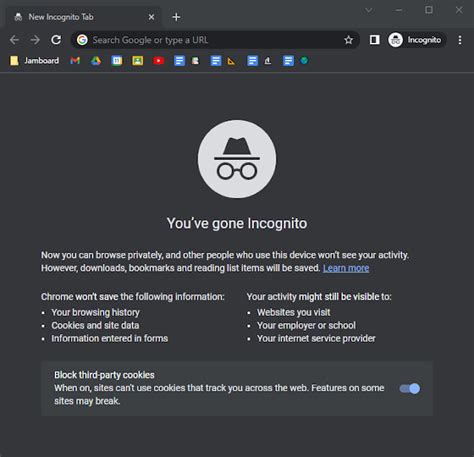Open the Docs bookmark with globe emoji

point(295,61)
